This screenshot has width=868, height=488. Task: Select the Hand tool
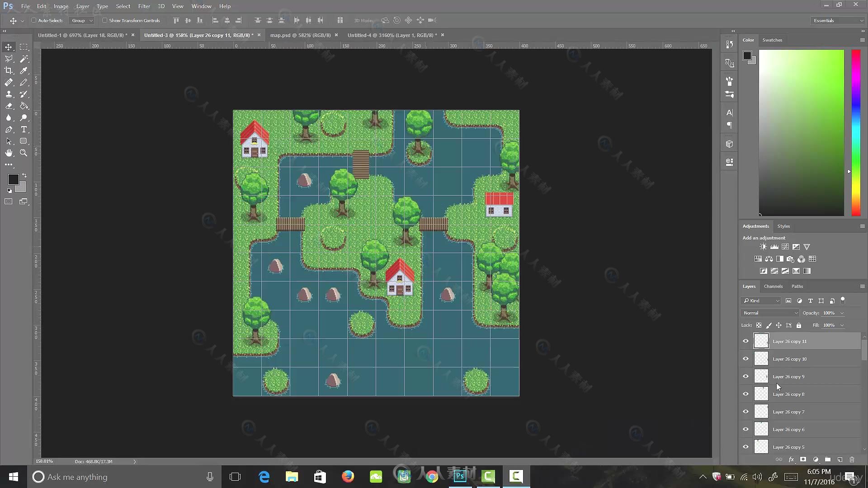point(9,153)
